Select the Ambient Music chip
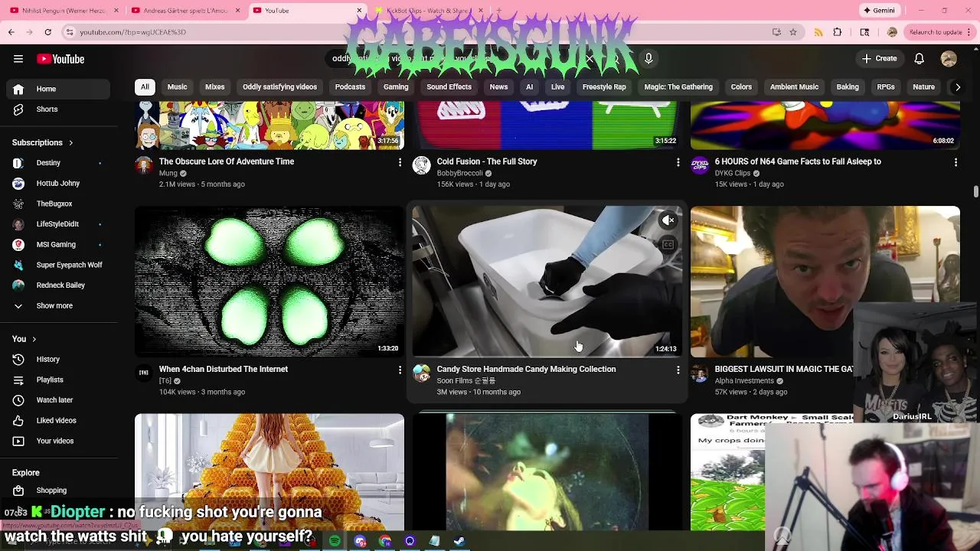The height and width of the screenshot is (551, 980). pos(794,87)
